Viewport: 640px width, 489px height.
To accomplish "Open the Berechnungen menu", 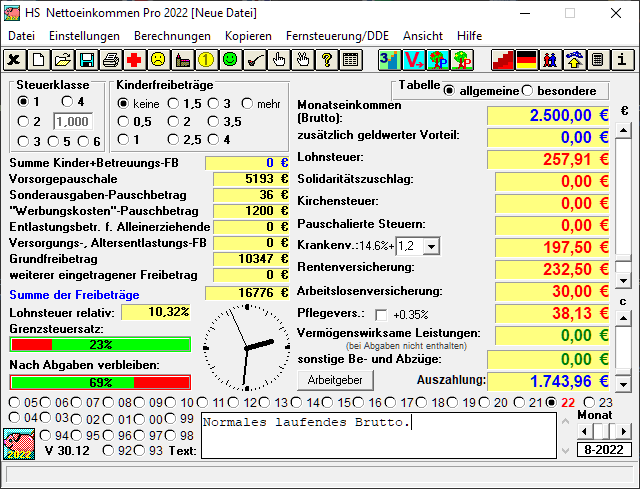I will (172, 35).
